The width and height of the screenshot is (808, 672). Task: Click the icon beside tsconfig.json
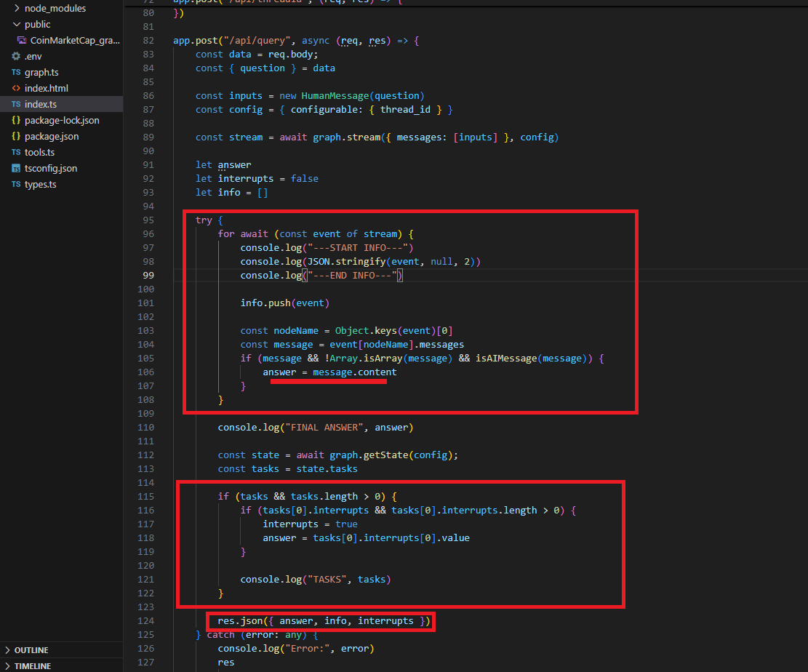click(x=16, y=168)
